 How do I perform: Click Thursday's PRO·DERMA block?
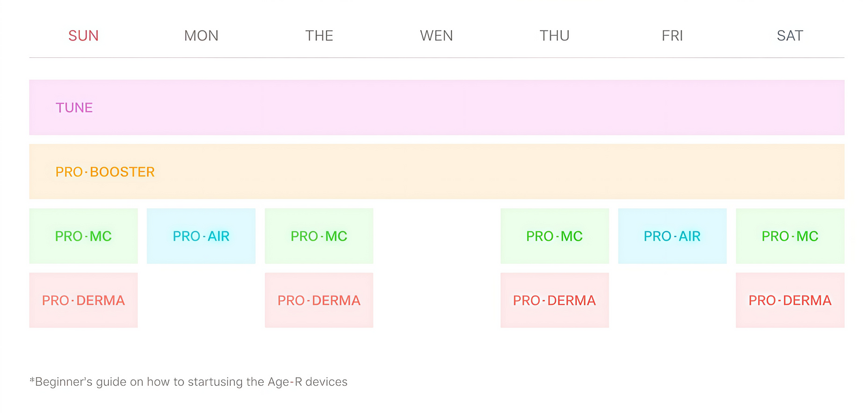[554, 300]
